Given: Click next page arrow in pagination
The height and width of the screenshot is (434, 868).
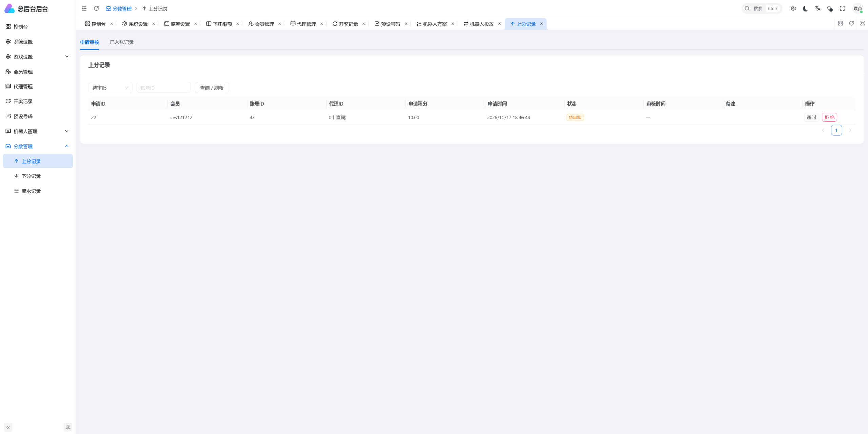Looking at the screenshot, I should click(x=850, y=130).
